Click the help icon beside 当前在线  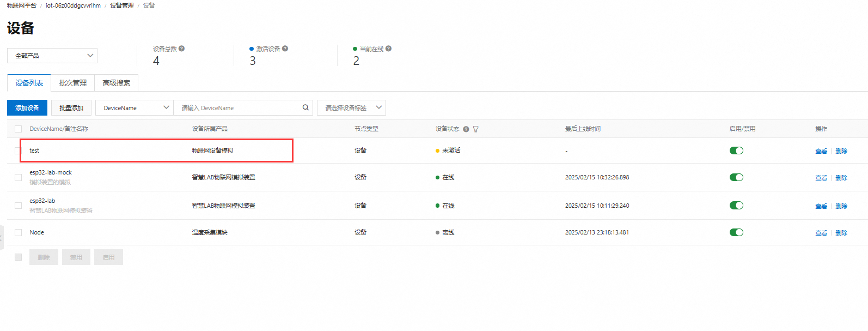pos(388,49)
